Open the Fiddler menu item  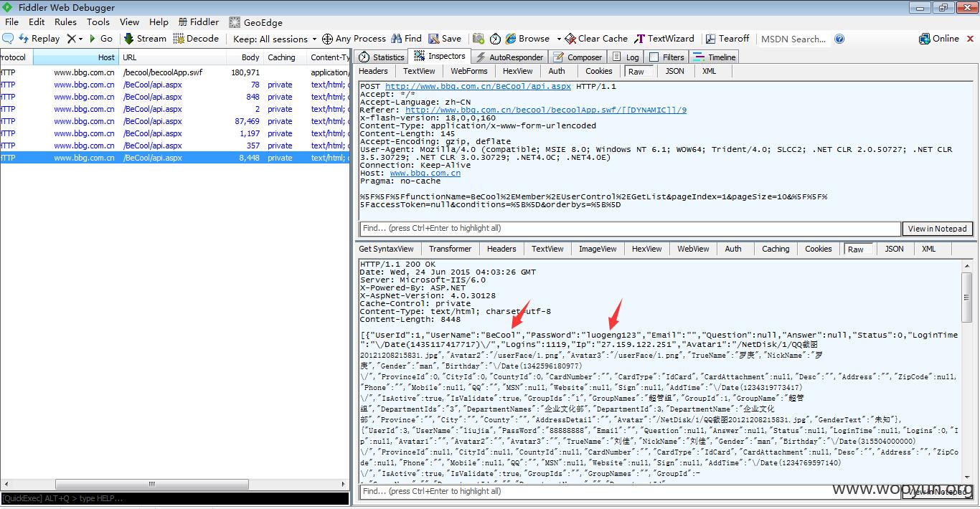coord(199,22)
